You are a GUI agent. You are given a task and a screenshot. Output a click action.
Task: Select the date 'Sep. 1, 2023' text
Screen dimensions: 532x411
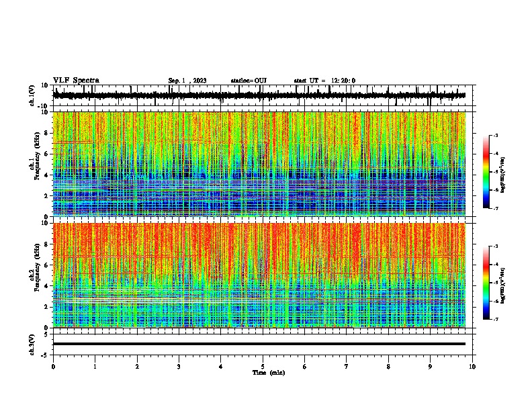(x=187, y=81)
